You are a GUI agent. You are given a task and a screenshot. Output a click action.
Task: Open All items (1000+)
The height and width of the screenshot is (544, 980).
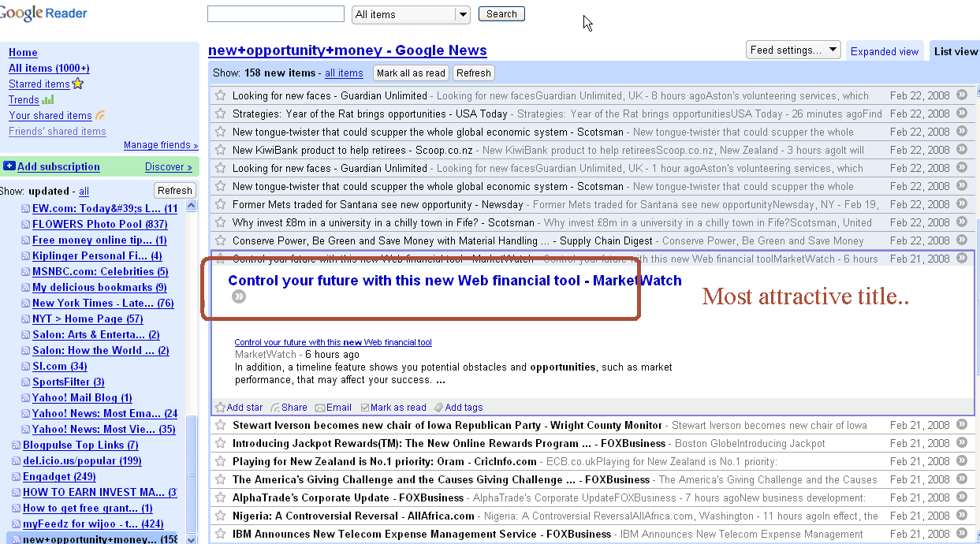coord(49,68)
